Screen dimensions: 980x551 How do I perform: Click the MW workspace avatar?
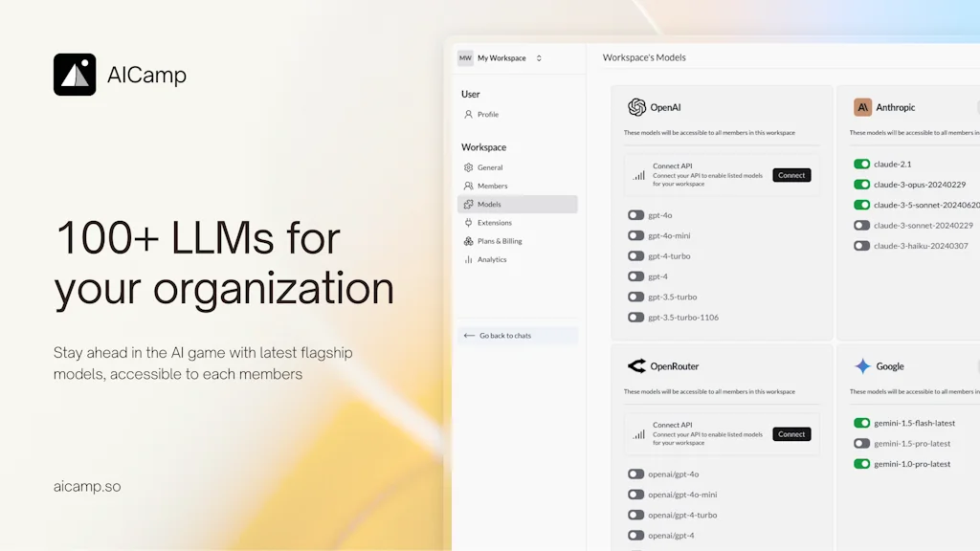coord(465,58)
